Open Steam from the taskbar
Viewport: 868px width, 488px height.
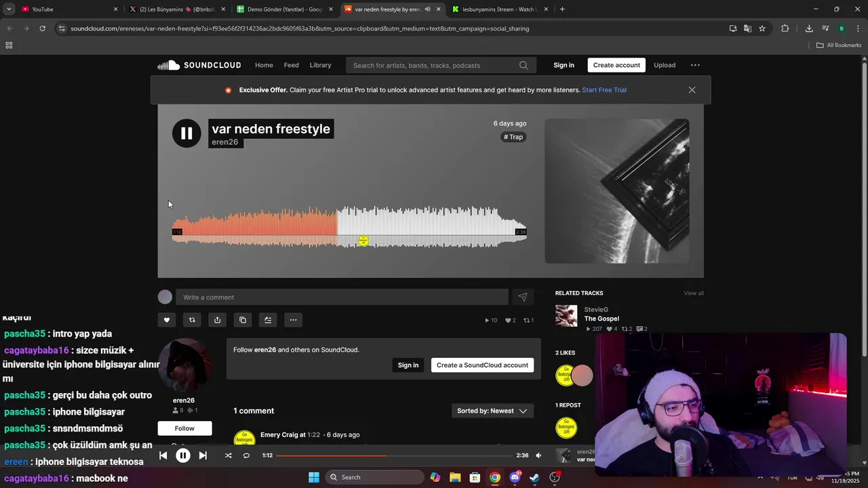535,477
